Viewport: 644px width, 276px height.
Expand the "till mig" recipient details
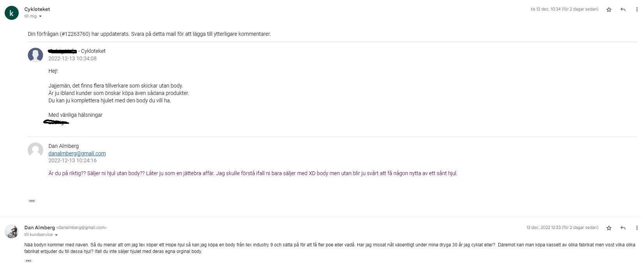click(x=40, y=16)
